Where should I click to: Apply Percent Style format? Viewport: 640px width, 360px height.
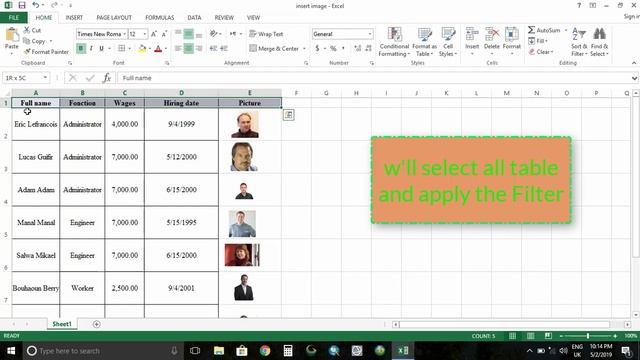tap(333, 49)
